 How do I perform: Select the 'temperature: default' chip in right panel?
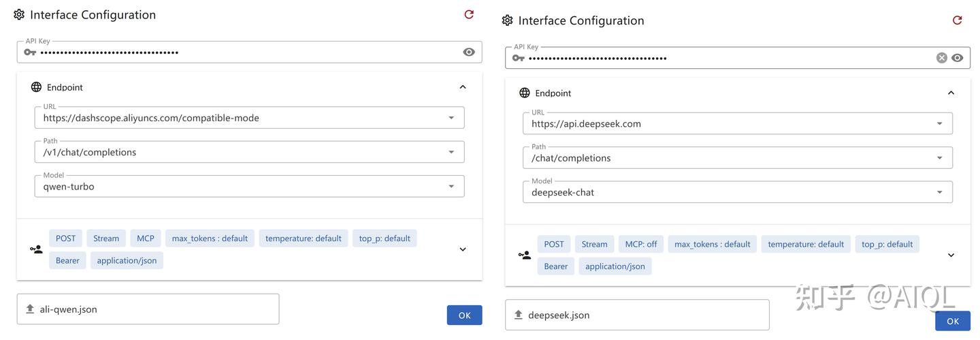coord(806,244)
